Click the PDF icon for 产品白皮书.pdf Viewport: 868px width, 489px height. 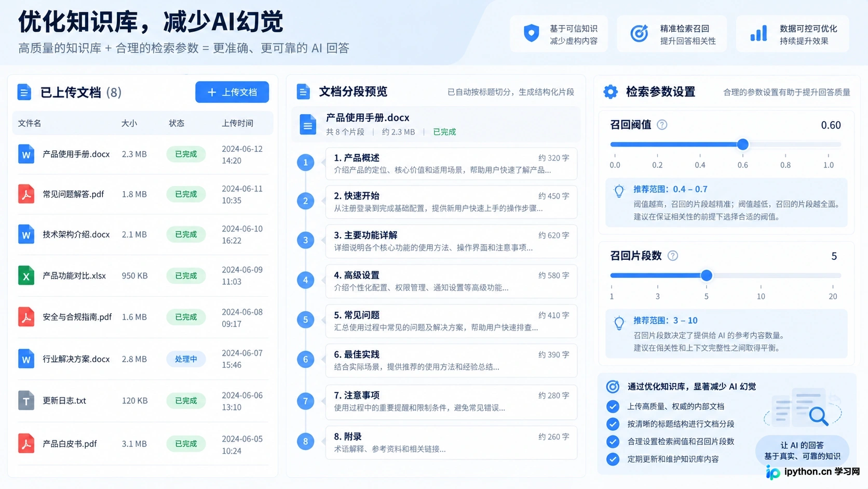click(x=26, y=444)
